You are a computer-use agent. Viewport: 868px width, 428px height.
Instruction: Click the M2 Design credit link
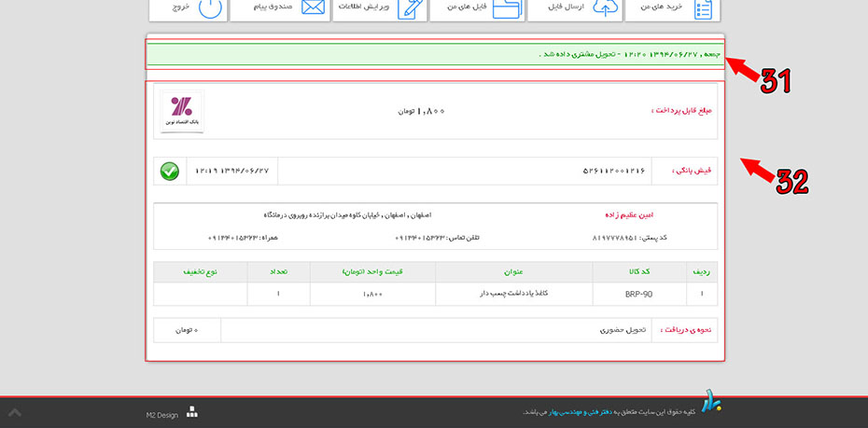(161, 415)
